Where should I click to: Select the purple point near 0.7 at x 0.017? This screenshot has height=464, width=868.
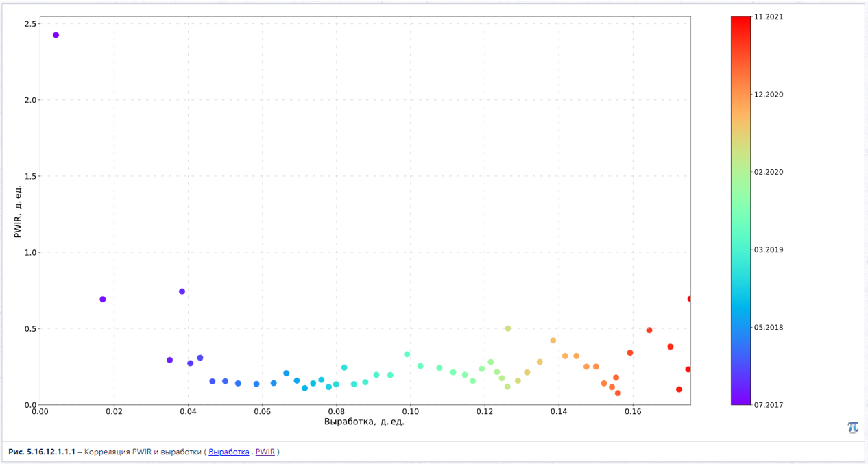pyautogui.click(x=103, y=300)
